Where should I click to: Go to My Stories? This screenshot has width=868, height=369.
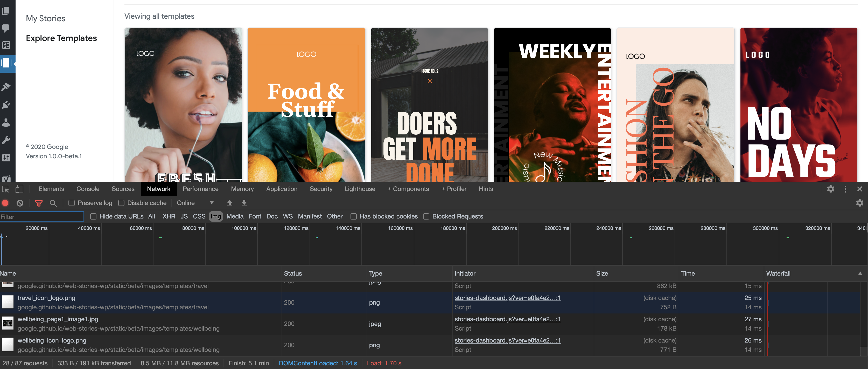pyautogui.click(x=45, y=18)
